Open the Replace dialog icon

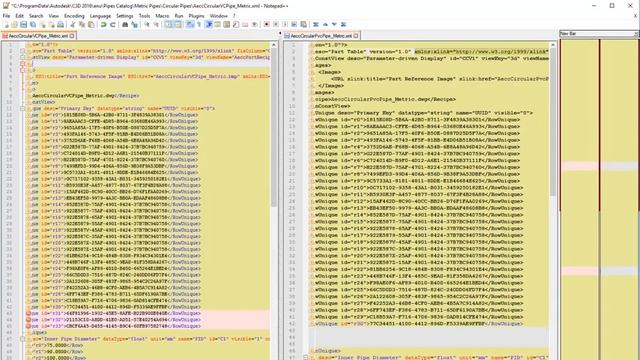click(134, 24)
